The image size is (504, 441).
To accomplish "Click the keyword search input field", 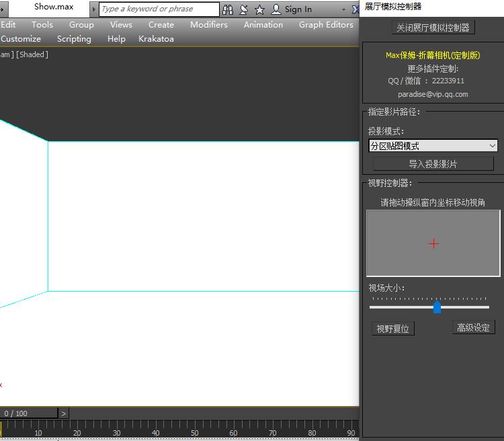I will click(x=159, y=9).
